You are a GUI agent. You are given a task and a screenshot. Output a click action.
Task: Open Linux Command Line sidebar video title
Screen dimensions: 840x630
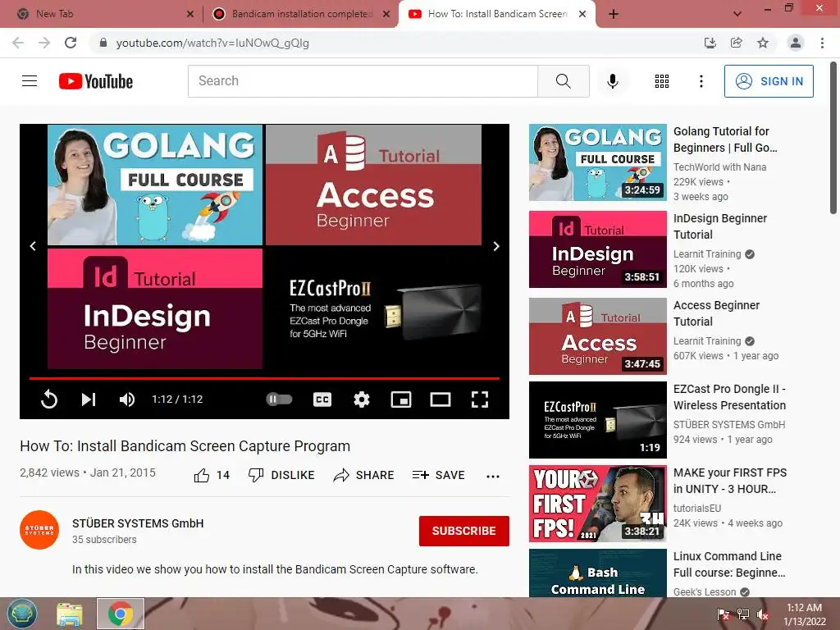(729, 564)
